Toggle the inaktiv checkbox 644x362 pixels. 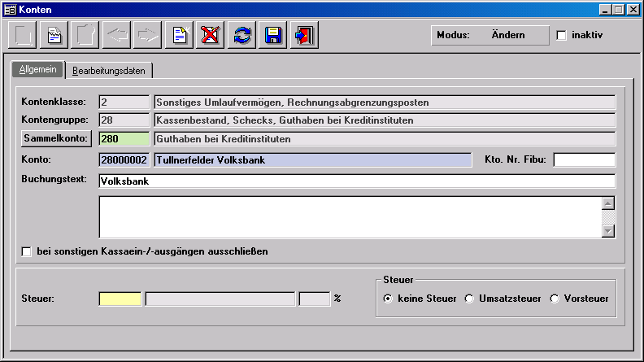click(561, 36)
